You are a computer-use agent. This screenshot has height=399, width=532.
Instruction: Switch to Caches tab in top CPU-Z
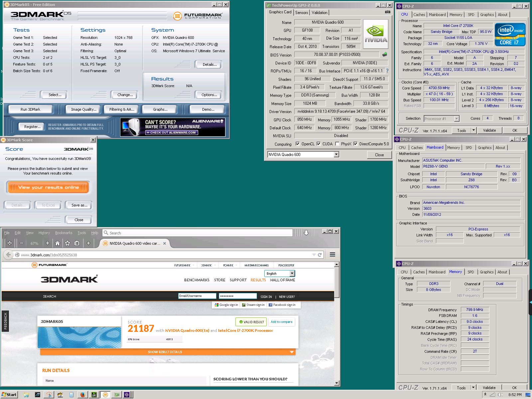coord(419,15)
